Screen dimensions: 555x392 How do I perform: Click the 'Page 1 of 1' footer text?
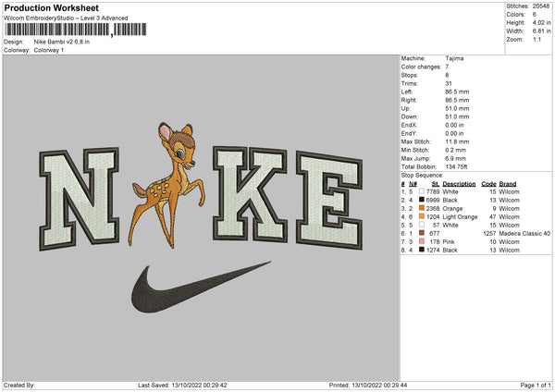pos(536,385)
